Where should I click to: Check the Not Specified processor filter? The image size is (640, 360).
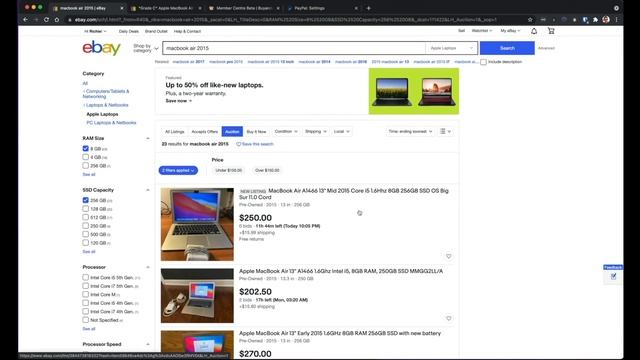tap(85, 320)
